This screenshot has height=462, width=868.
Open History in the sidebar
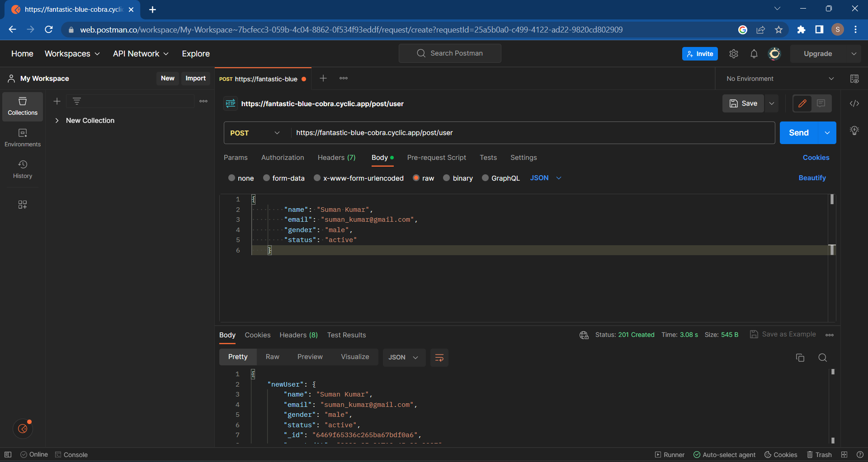point(23,169)
